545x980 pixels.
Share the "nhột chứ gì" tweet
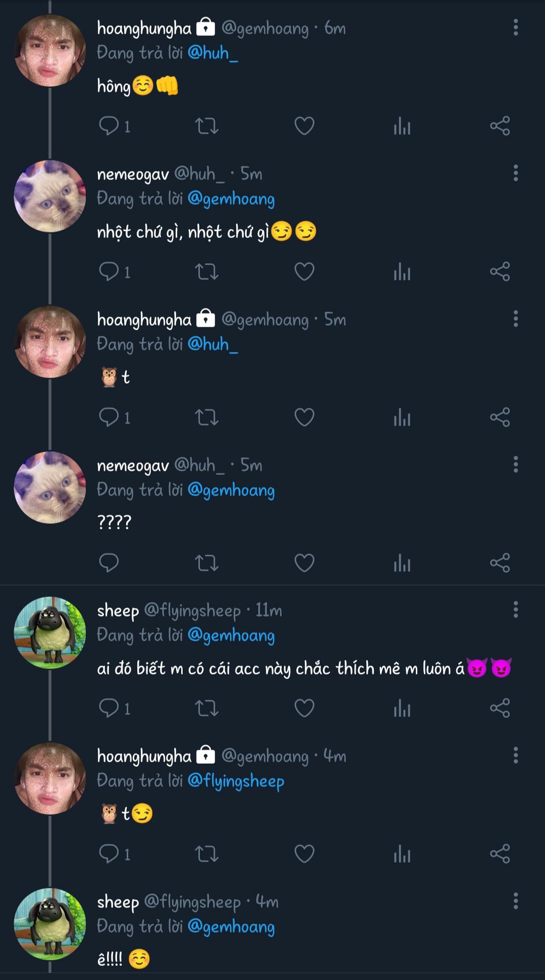click(500, 272)
